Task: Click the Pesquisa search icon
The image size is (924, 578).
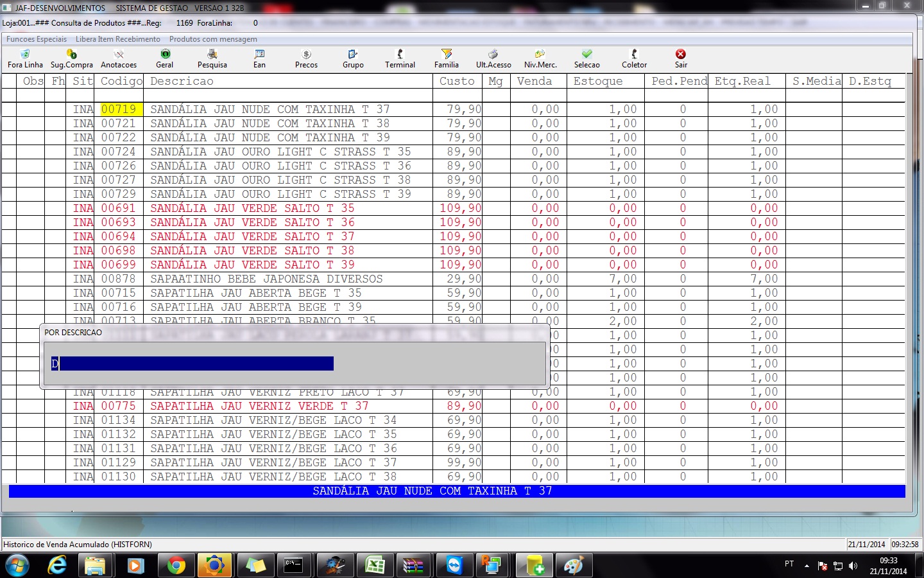Action: click(212, 55)
